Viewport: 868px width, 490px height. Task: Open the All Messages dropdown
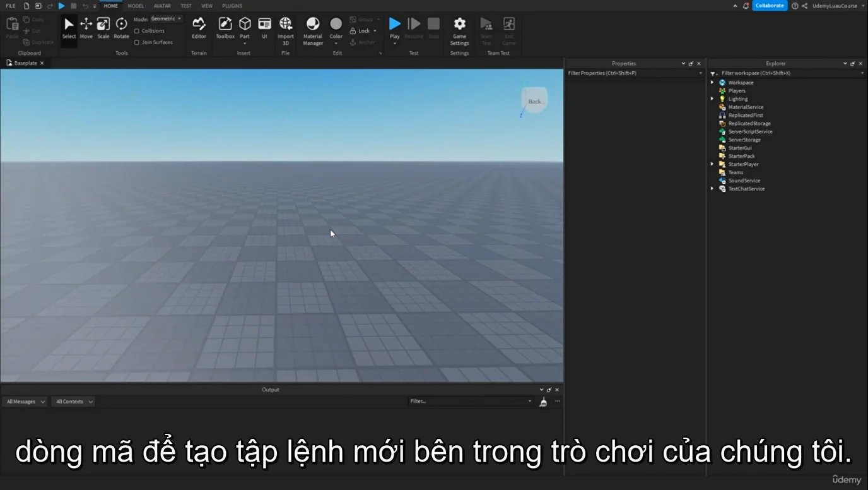[x=25, y=402]
